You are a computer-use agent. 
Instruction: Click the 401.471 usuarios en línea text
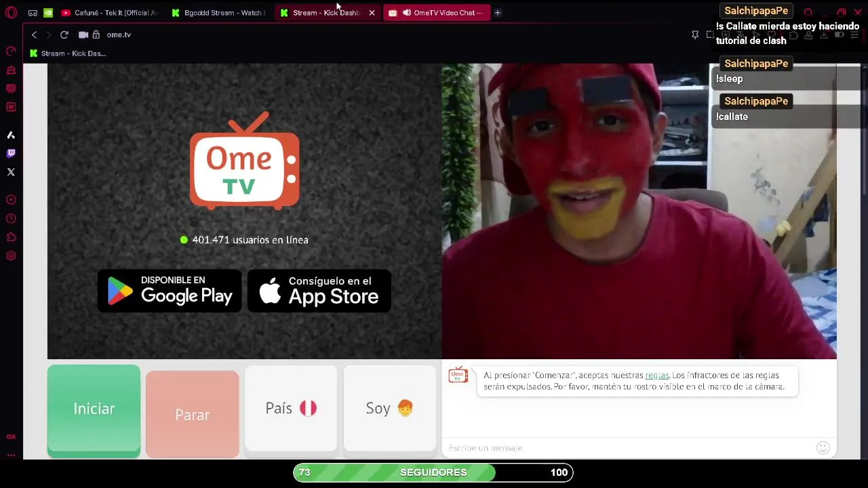coord(250,240)
